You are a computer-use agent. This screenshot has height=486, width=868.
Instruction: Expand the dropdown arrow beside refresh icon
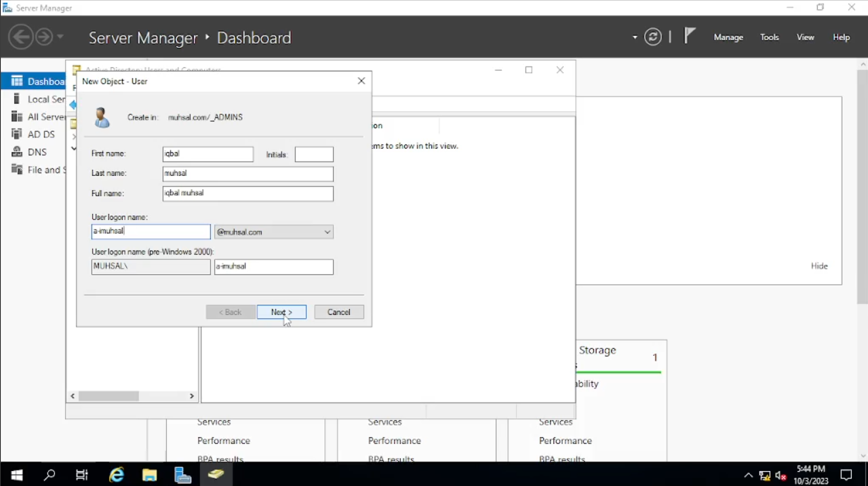[635, 37]
